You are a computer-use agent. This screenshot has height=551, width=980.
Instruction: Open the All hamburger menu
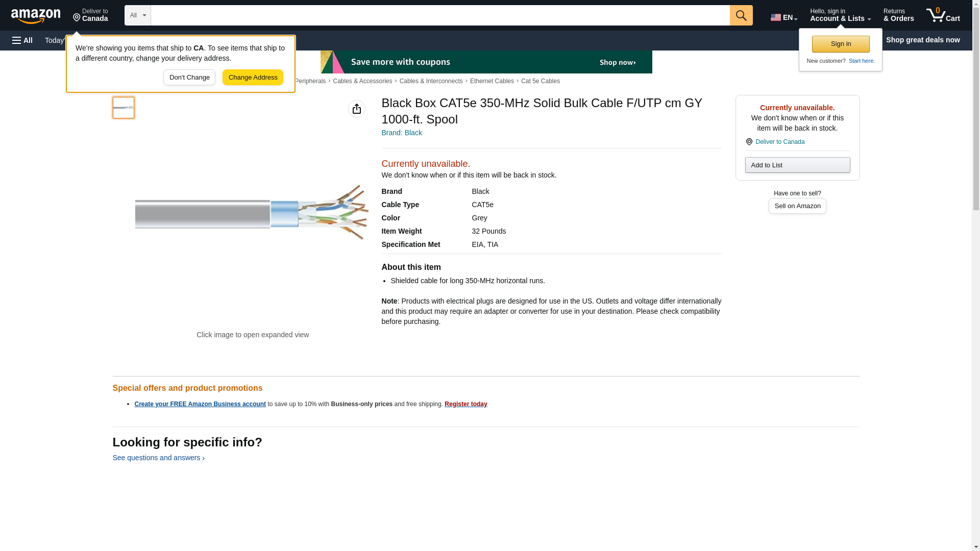click(22, 40)
